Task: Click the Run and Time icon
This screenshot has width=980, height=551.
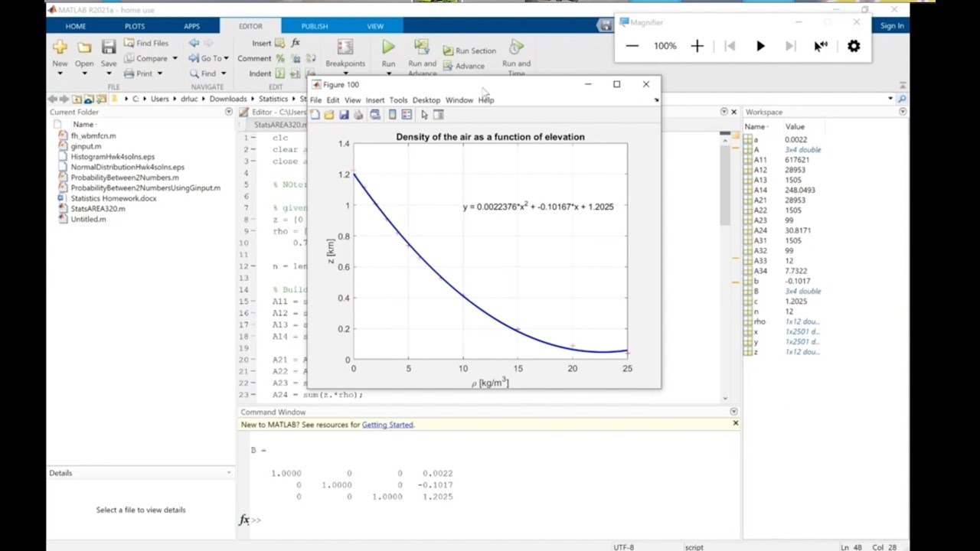Action: click(517, 47)
